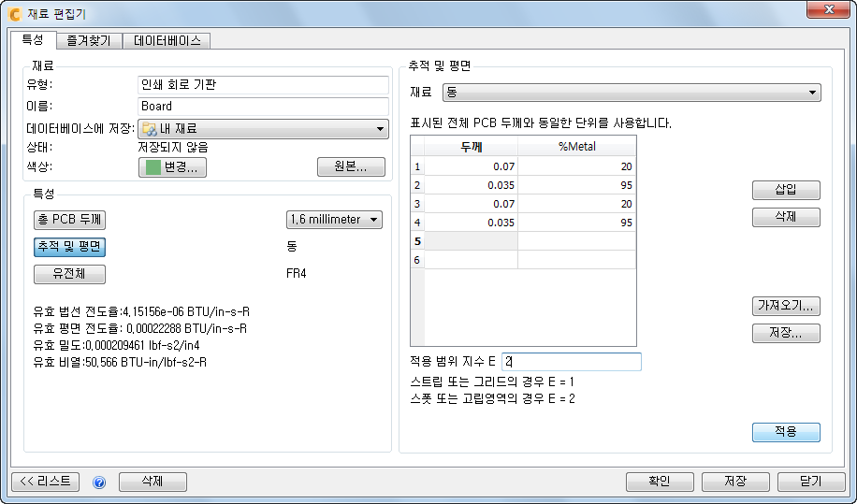Screen dimensions: 857x504
Task: Click the 유효 밀도 value text
Action: 142,346
